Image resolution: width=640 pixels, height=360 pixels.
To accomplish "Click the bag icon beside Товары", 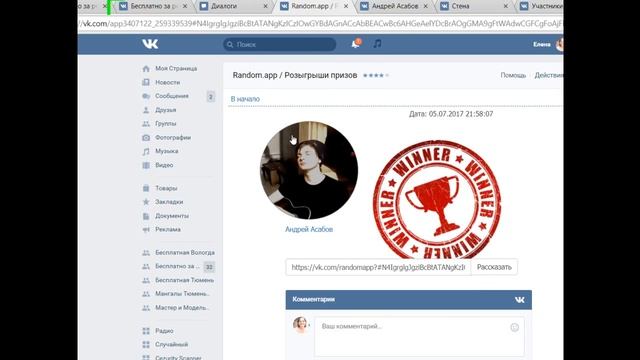I will pos(146,188).
